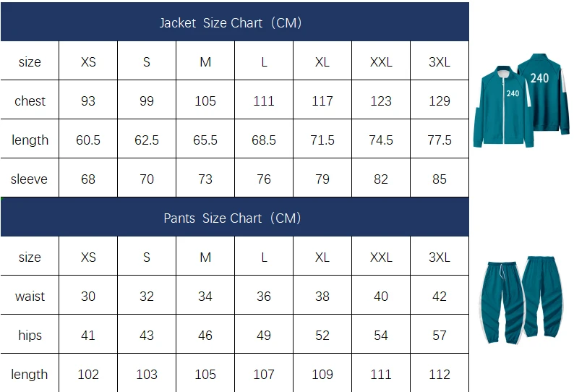The width and height of the screenshot is (574, 392).
Task: Click sleeve value 85 for 3XL
Action: pos(440,179)
